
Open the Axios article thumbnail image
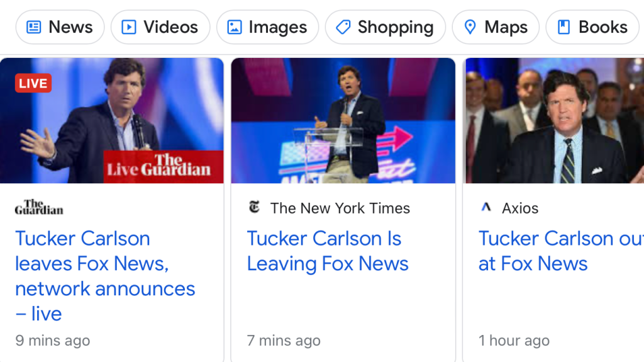(555, 120)
